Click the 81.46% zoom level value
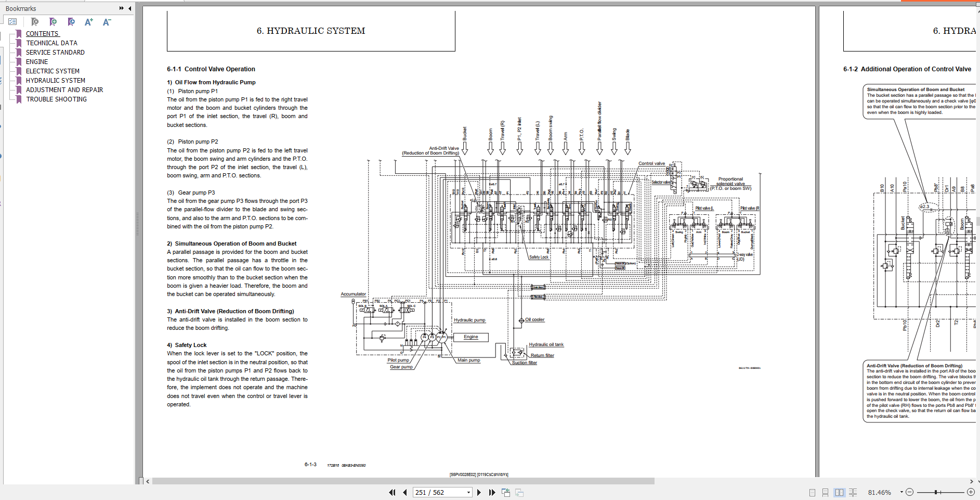The width and height of the screenshot is (980, 500). (879, 492)
